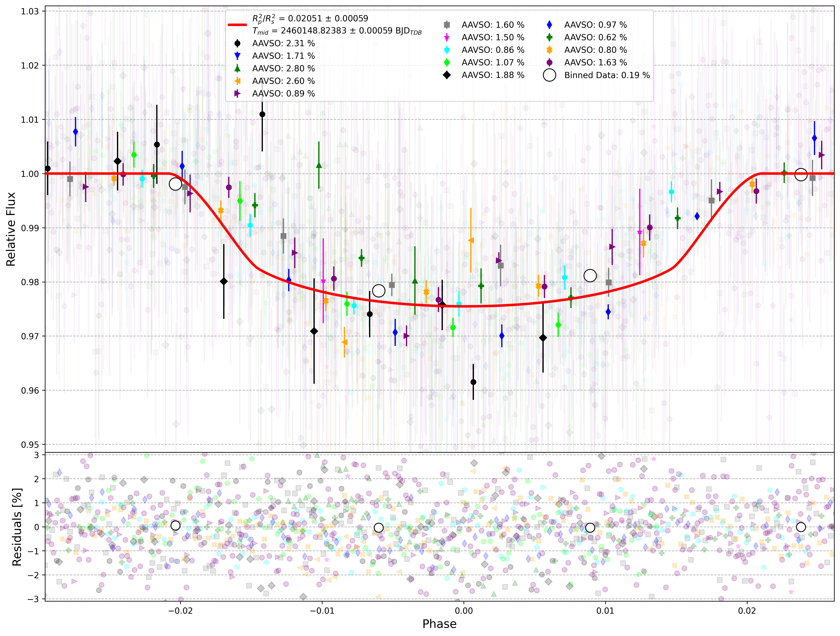Viewport: 840px width, 636px height.
Task: Select legend label 'AAVSO: 1.60 %'
Action: [x=493, y=25]
